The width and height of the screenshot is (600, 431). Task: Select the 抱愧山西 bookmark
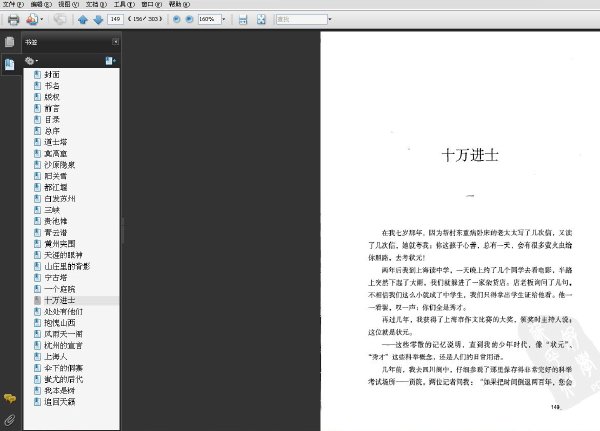[59, 323]
